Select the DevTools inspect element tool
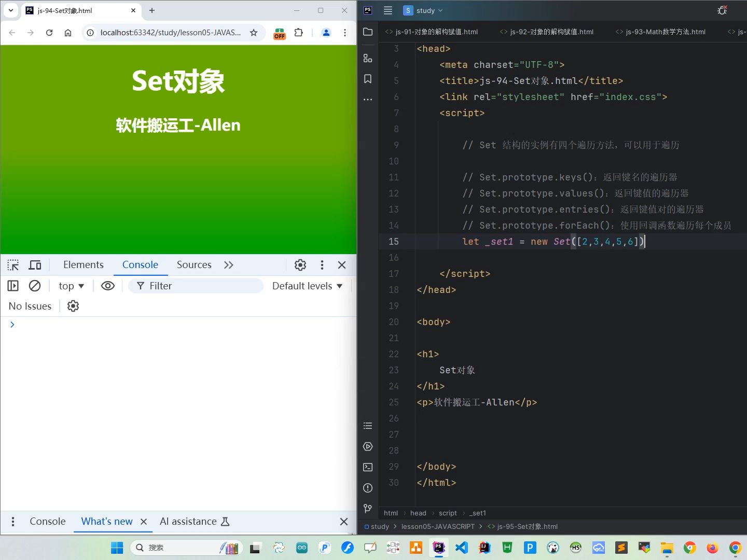Viewport: 747px width, 560px height. pyautogui.click(x=13, y=265)
